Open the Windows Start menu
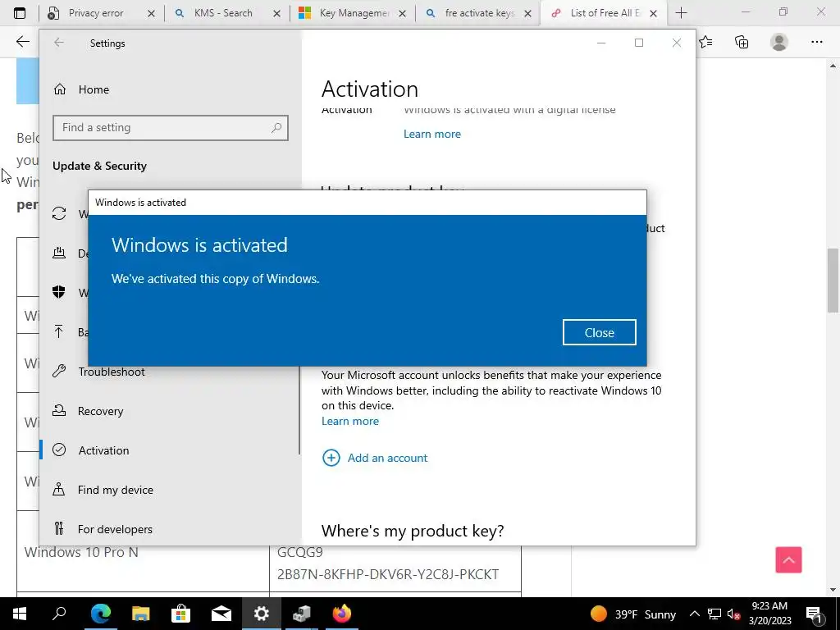This screenshot has height=630, width=840. point(20,614)
